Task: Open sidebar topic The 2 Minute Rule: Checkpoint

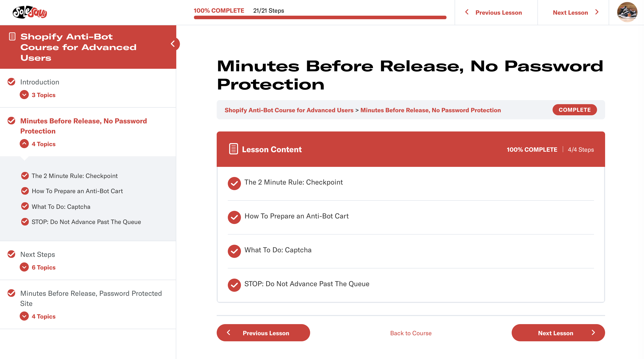Action: click(x=75, y=176)
